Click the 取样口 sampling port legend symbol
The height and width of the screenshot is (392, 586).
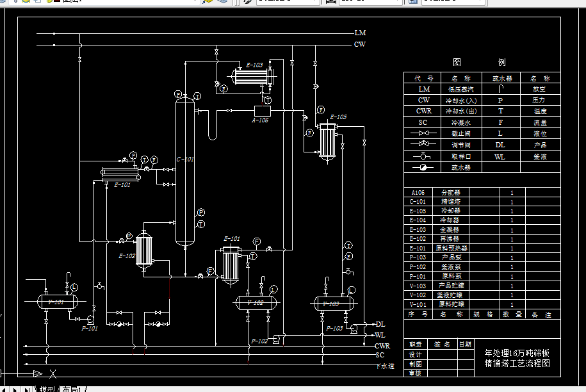422,156
